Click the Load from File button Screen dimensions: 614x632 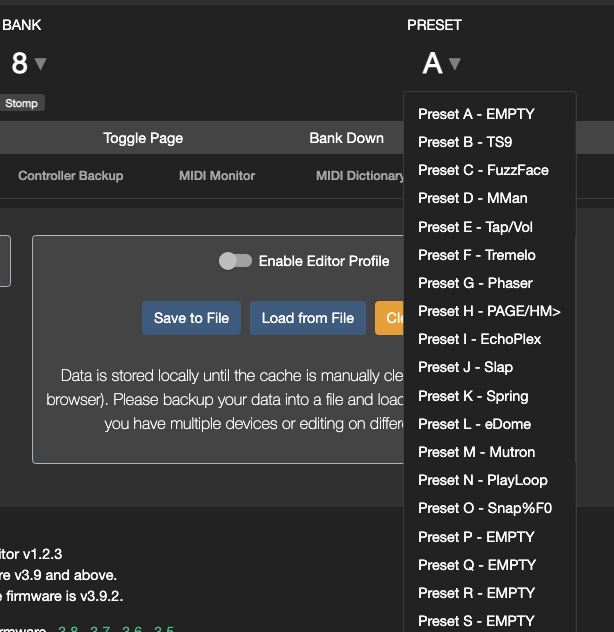(x=308, y=318)
